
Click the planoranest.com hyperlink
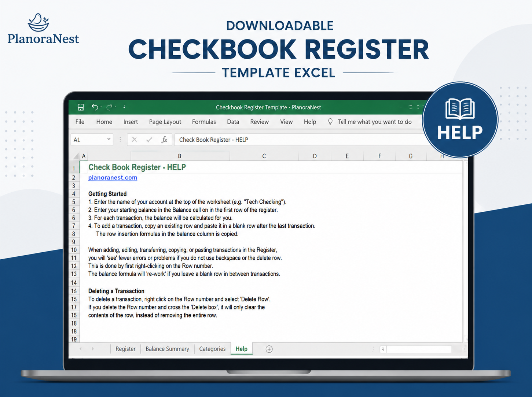click(113, 178)
